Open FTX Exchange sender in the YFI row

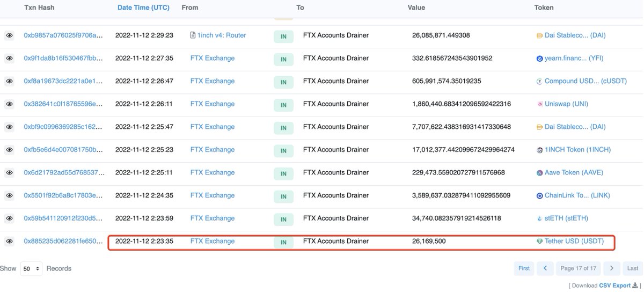[213, 58]
